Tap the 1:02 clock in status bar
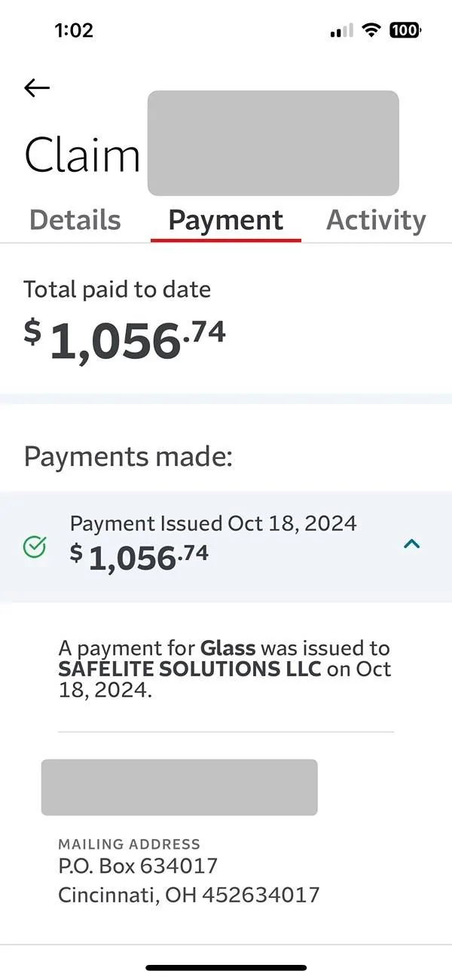The image size is (452, 980). (x=74, y=31)
